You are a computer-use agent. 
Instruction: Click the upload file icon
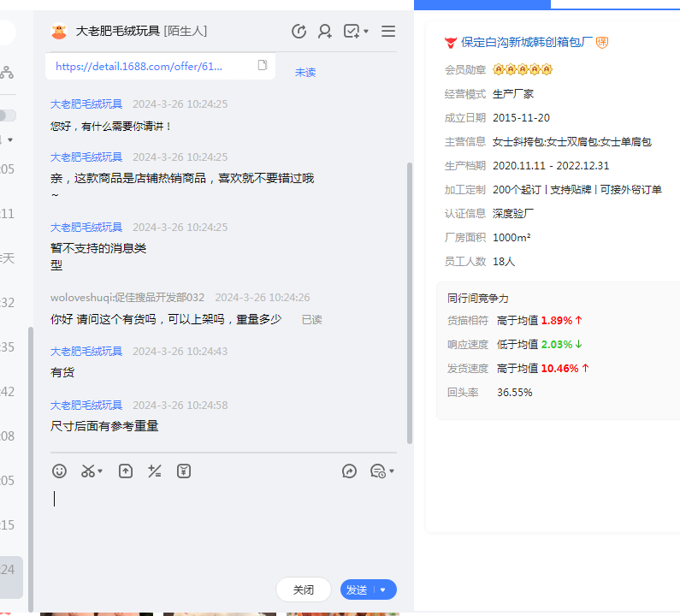(x=126, y=471)
